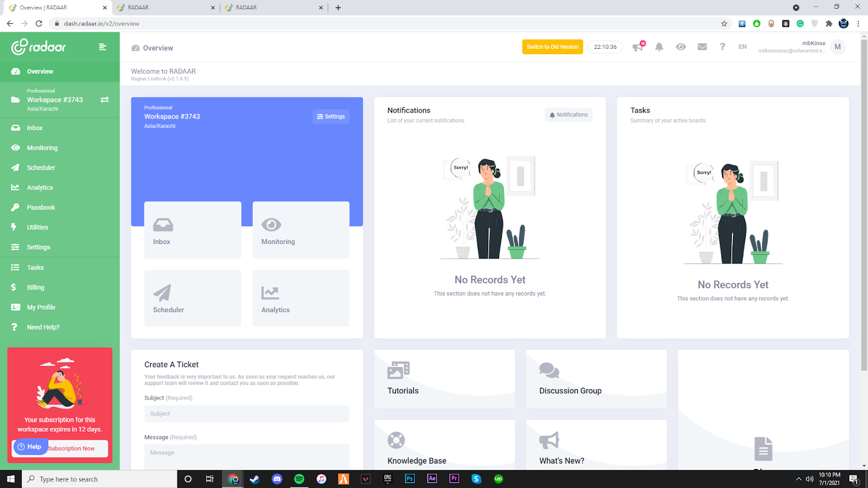Open the announcements megaphone icon in header
Image resolution: width=868 pixels, height=488 pixels.
(638, 47)
